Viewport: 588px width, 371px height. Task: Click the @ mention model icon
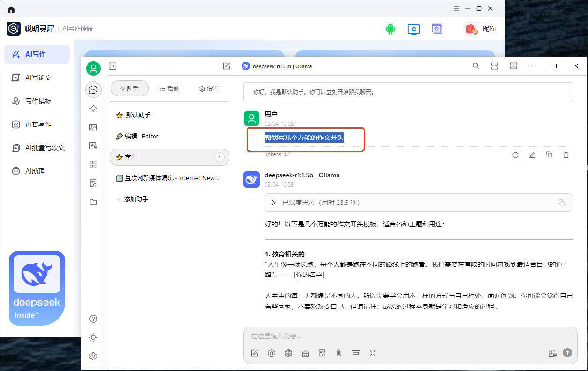click(272, 353)
